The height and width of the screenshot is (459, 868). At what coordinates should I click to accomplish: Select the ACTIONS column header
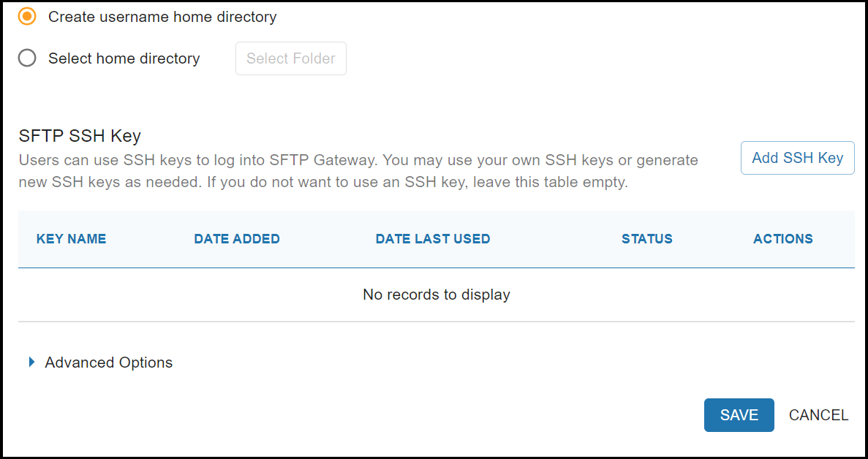[782, 238]
